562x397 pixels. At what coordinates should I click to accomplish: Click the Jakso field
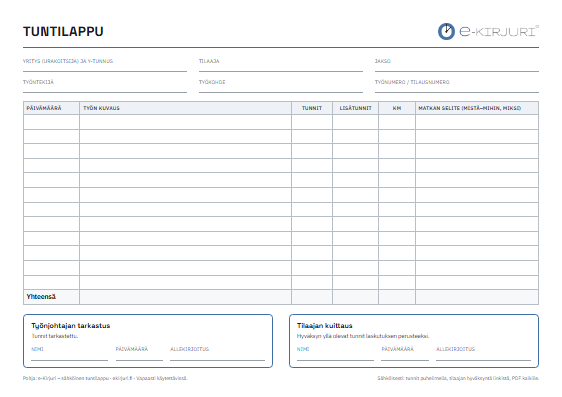[x=457, y=64]
